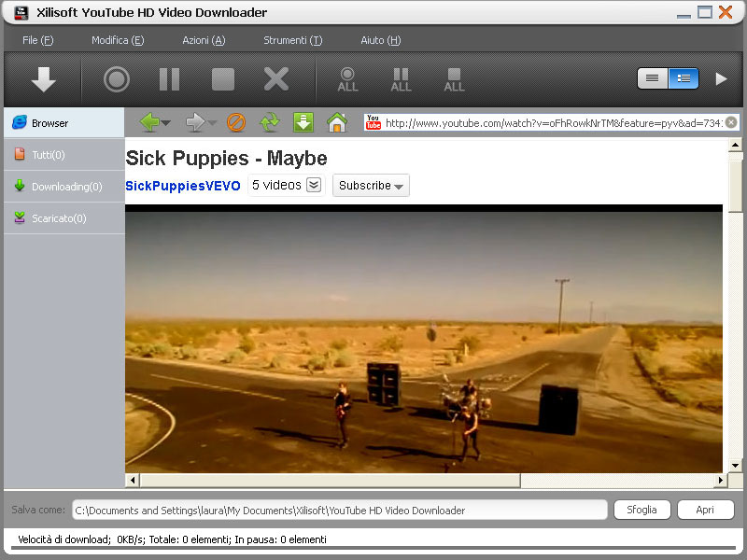Open the SickPuppiesVEVO channel link
The height and width of the screenshot is (560, 747).
pyautogui.click(x=183, y=186)
